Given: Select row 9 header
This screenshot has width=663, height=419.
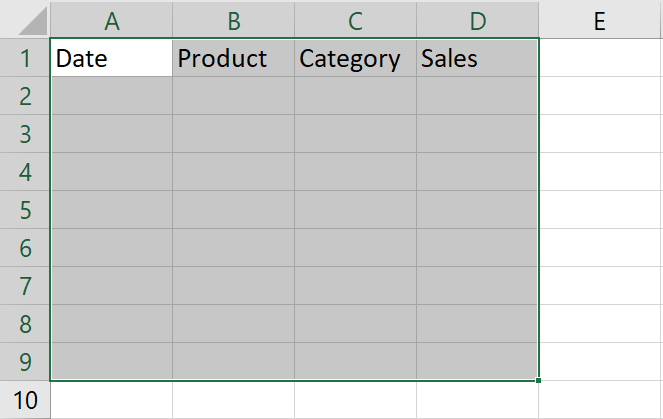Looking at the screenshot, I should pyautogui.click(x=25, y=362).
